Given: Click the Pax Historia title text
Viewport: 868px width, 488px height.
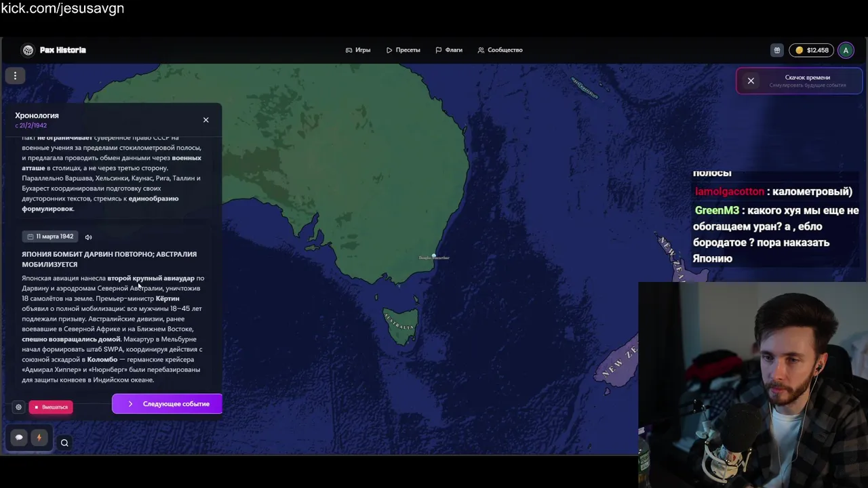Looking at the screenshot, I should pyautogui.click(x=63, y=50).
